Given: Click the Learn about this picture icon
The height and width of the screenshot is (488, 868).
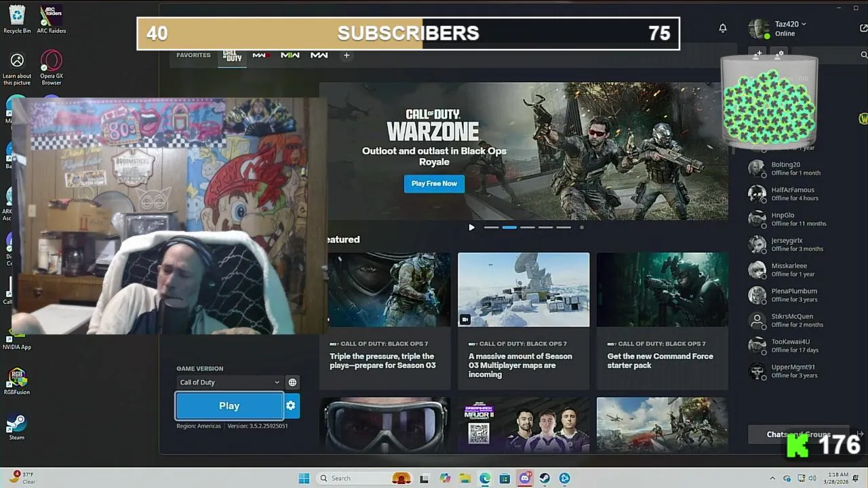Looking at the screenshot, I should 17,67.
